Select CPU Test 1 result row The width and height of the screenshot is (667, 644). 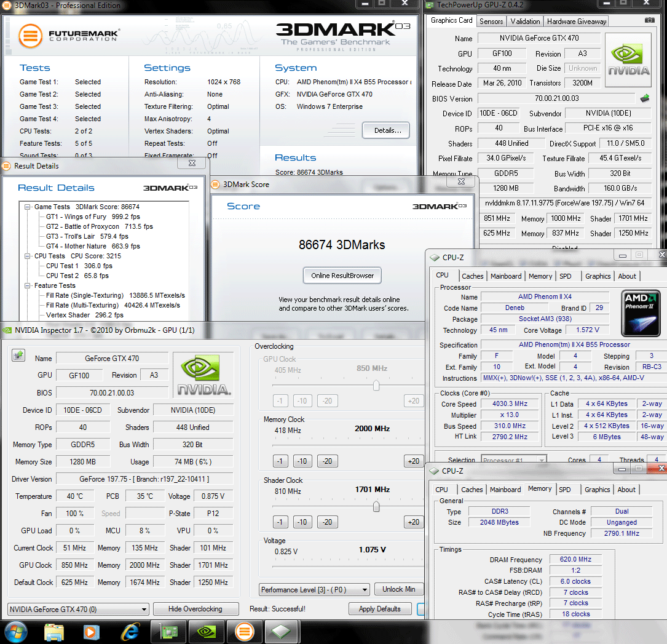click(79, 266)
